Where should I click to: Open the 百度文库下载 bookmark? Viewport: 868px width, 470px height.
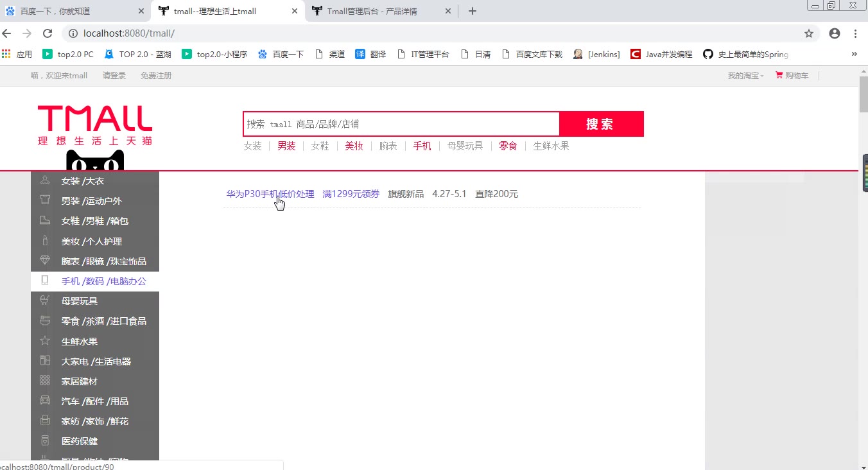[532, 55]
